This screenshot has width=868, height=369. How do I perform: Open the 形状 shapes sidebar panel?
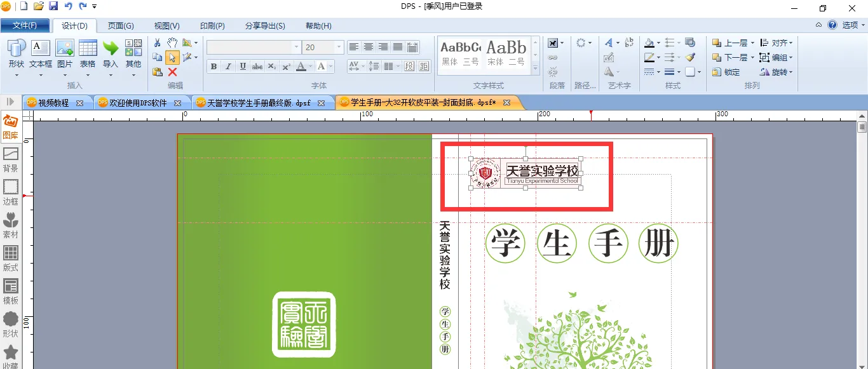coord(10,325)
